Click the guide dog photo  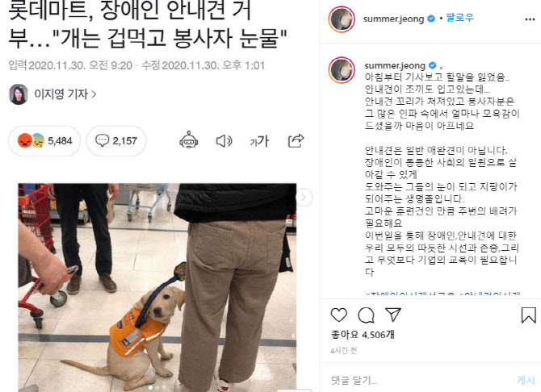coord(157,287)
